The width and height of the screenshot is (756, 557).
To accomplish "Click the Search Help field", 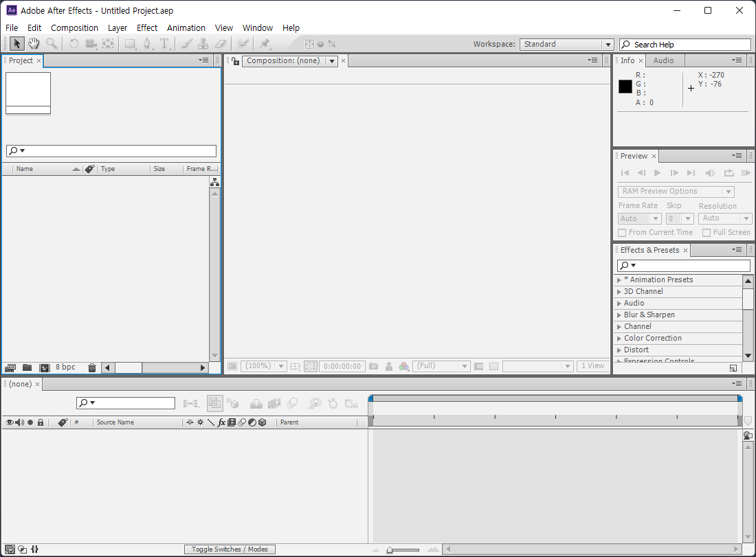I will click(685, 45).
